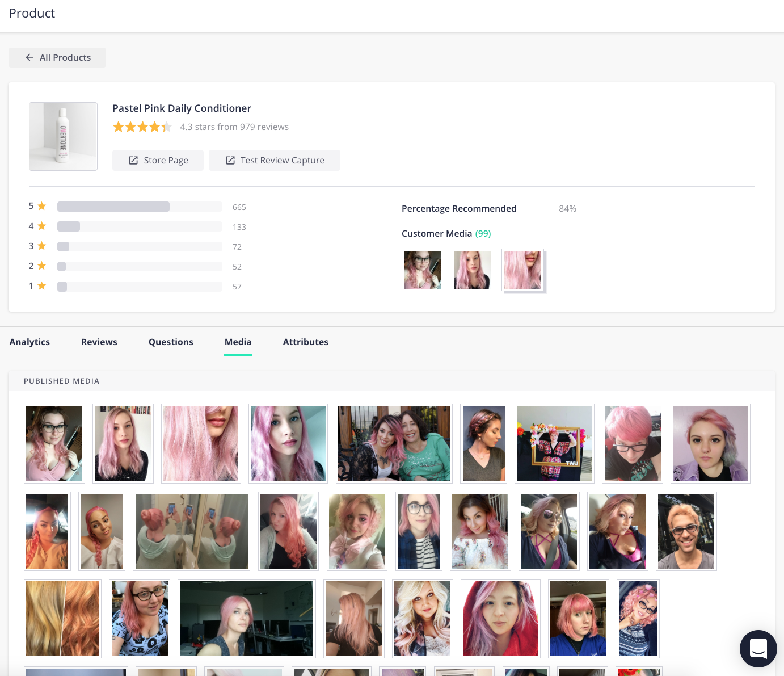Viewport: 784px width, 676px height.
Task: Open published photo of woman in office
Action: [247, 619]
